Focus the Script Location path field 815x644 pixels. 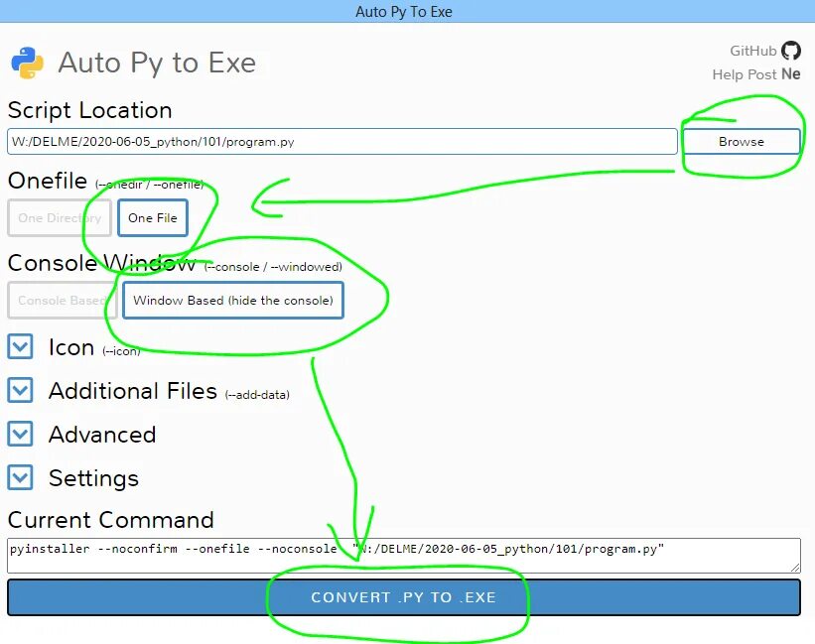pyautogui.click(x=342, y=141)
